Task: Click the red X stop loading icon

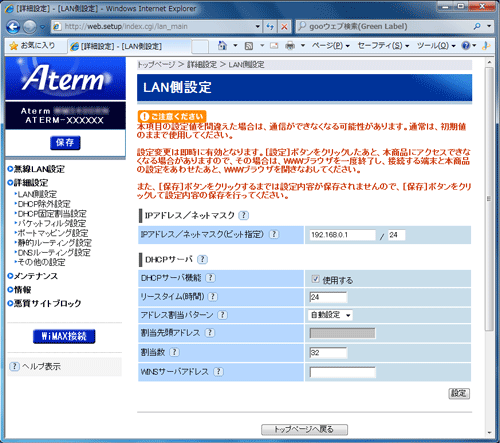Action: pos(284,27)
